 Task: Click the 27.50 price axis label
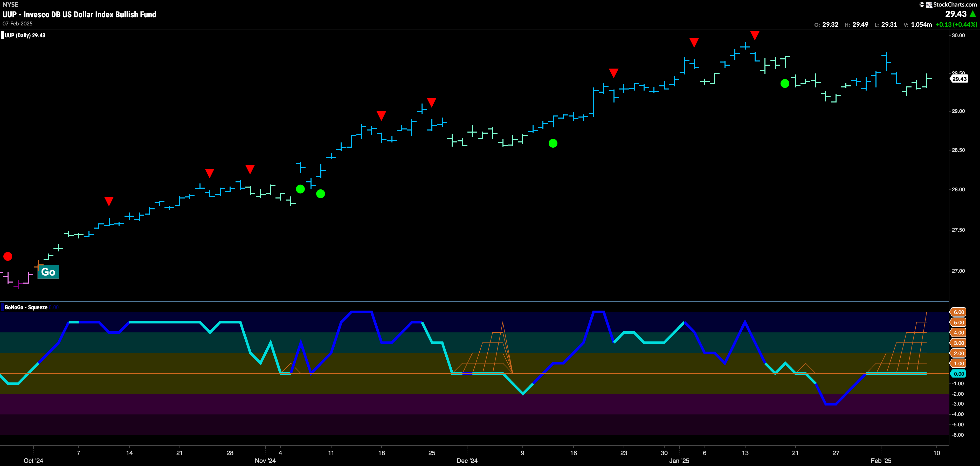(x=958, y=230)
